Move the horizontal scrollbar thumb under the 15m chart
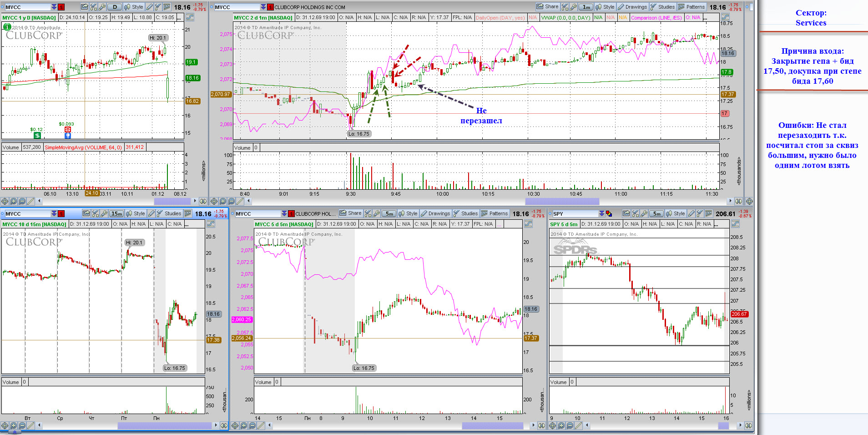The width and height of the screenshot is (868, 435). pyautogui.click(x=165, y=425)
